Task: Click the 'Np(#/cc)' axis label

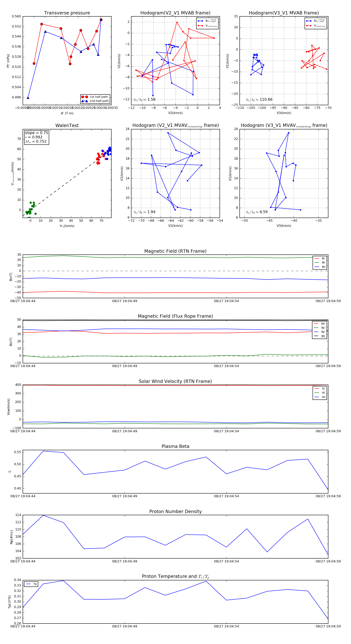Action: pyautogui.click(x=12, y=537)
